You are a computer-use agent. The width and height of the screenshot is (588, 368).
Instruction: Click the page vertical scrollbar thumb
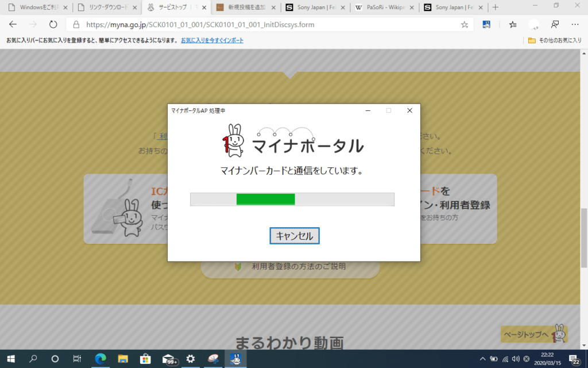point(584,238)
